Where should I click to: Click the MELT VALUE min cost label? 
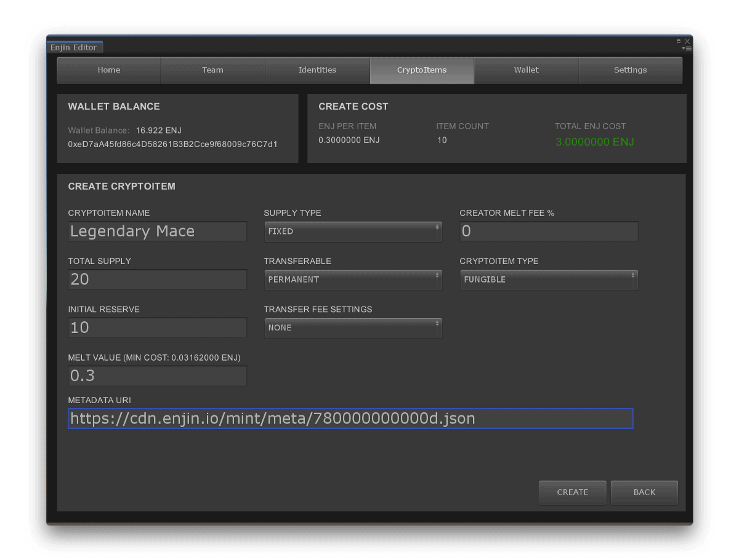pos(154,358)
